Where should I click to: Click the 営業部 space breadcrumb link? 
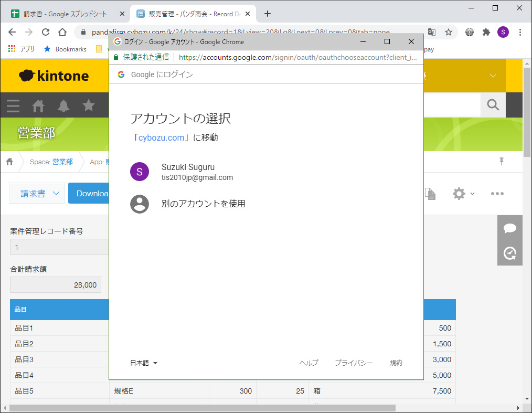point(62,162)
